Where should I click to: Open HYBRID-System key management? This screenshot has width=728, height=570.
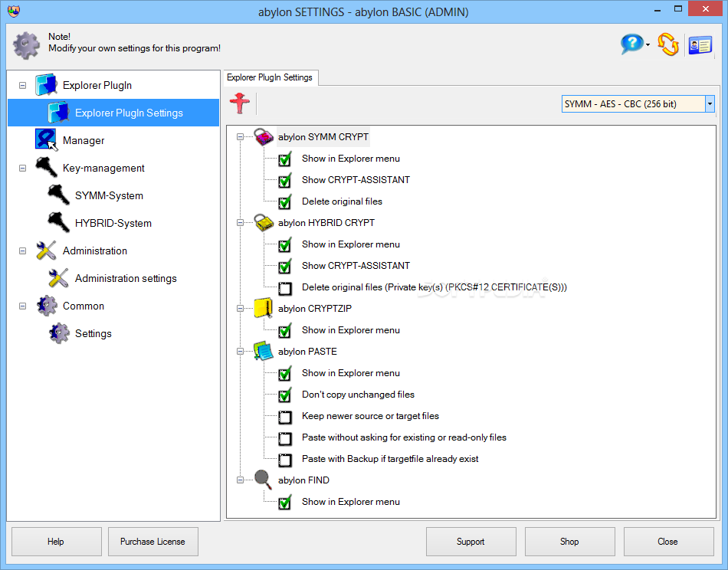(x=113, y=223)
